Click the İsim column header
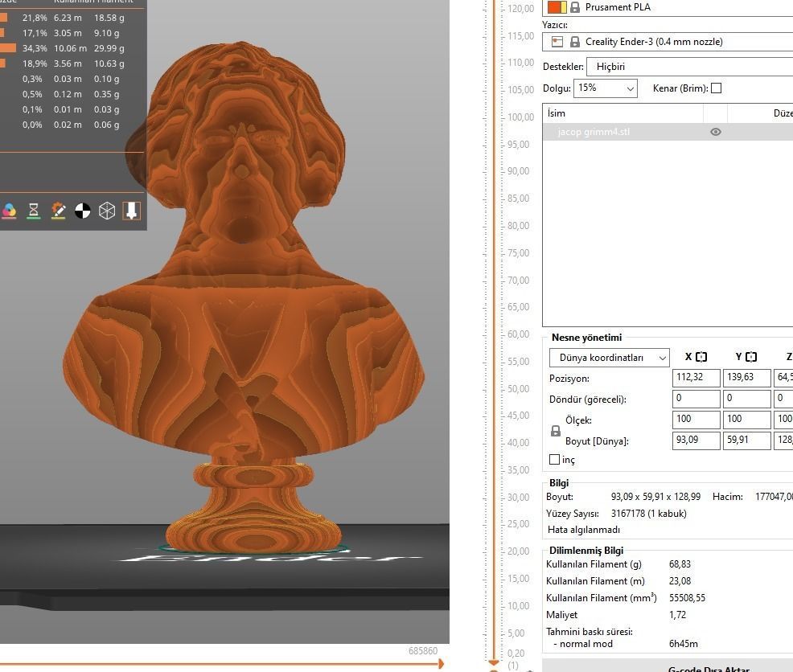The width and height of the screenshot is (793, 672). click(x=622, y=113)
